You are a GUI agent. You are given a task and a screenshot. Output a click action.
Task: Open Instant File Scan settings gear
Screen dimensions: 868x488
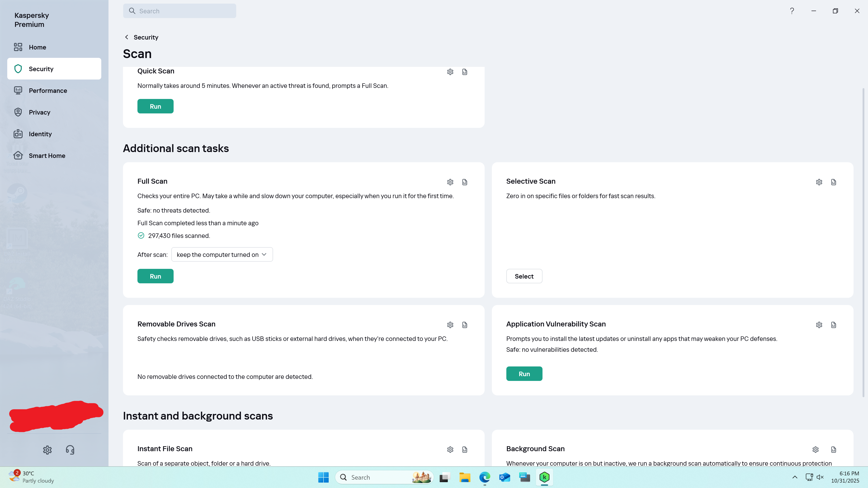pyautogui.click(x=450, y=450)
